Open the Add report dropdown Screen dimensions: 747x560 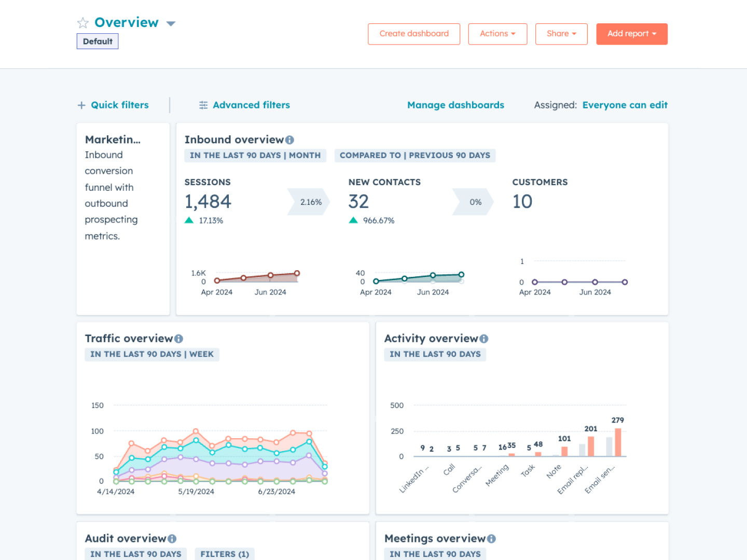[632, 34]
